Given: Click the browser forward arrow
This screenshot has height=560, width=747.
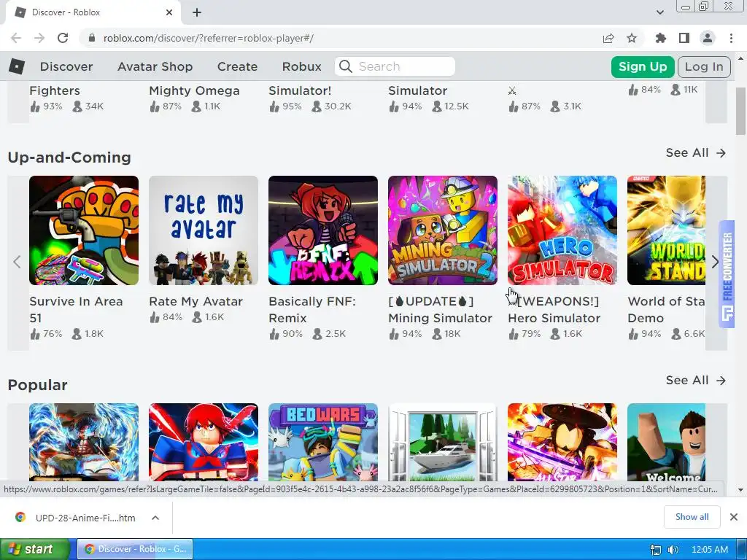Looking at the screenshot, I should tap(39, 38).
